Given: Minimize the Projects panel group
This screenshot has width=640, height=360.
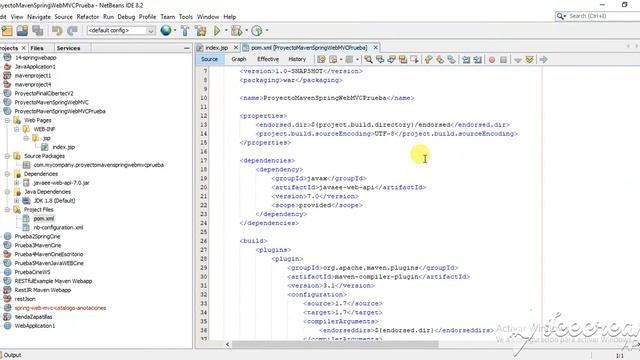Looking at the screenshot, I should coord(187,48).
